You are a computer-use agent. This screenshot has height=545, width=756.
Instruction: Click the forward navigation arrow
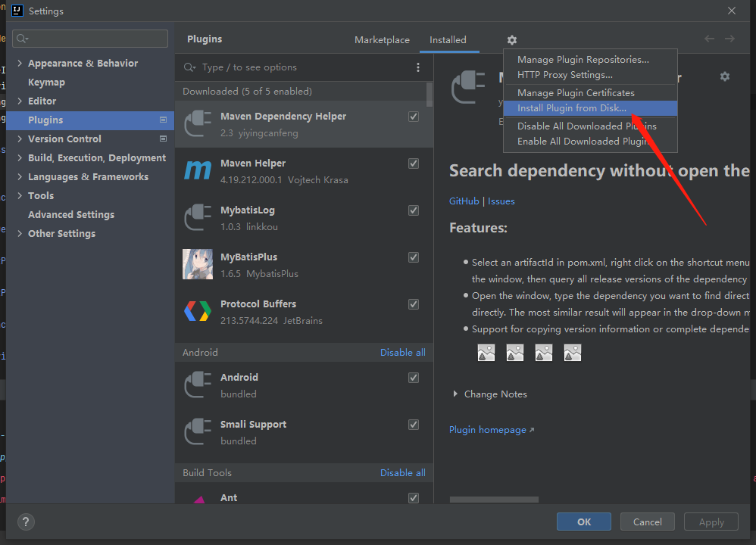click(x=729, y=39)
